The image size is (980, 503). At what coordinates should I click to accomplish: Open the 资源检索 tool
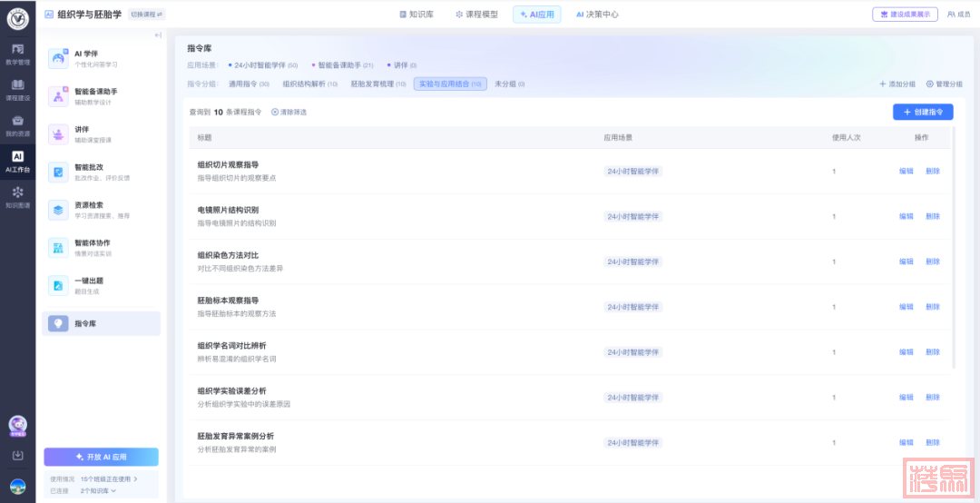click(x=59, y=210)
